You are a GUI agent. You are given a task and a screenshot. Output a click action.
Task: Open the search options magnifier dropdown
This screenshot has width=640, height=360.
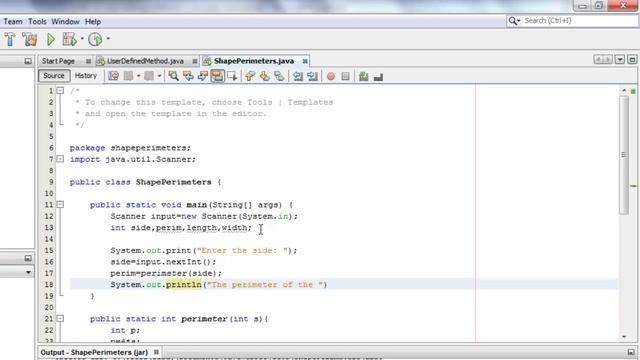[514, 20]
